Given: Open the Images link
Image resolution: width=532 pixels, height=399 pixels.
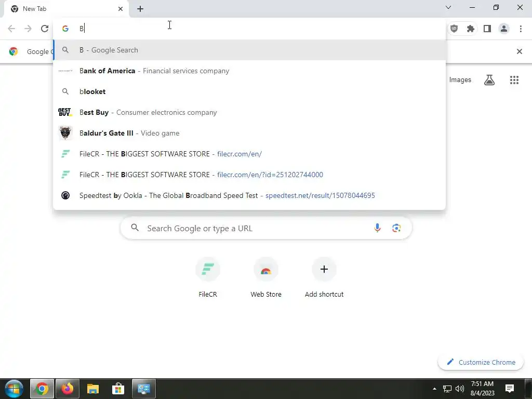Looking at the screenshot, I should pos(460,80).
